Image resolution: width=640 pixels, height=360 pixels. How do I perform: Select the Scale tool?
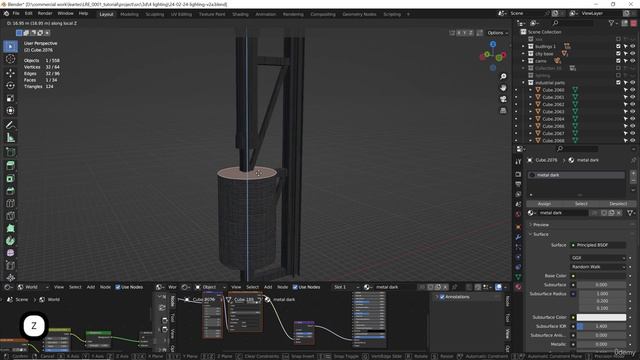coord(11,98)
